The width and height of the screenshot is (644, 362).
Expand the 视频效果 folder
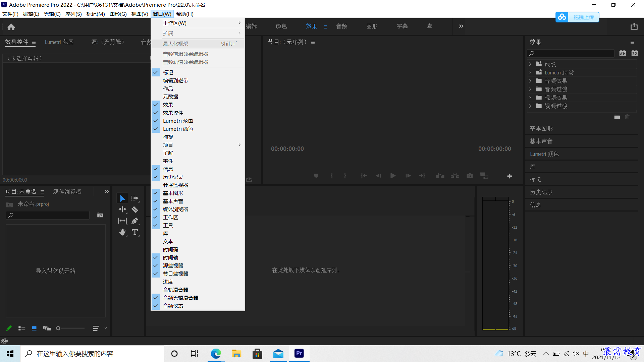coord(530,98)
